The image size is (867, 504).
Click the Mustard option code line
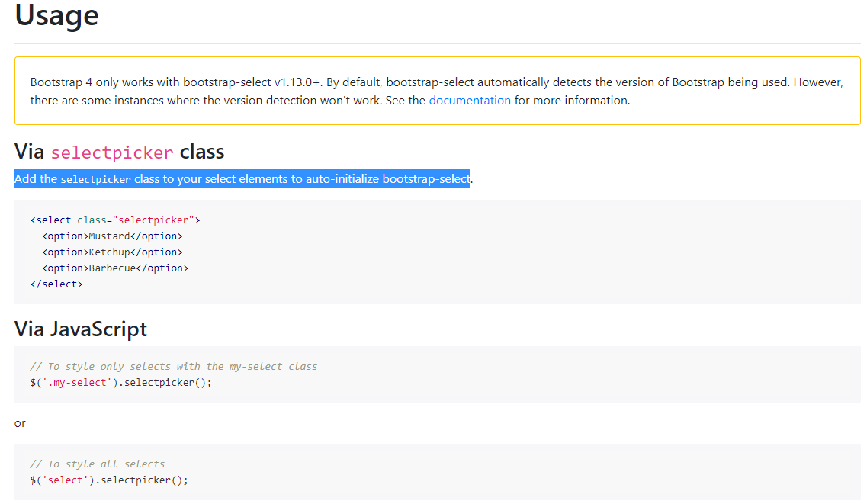pos(112,236)
